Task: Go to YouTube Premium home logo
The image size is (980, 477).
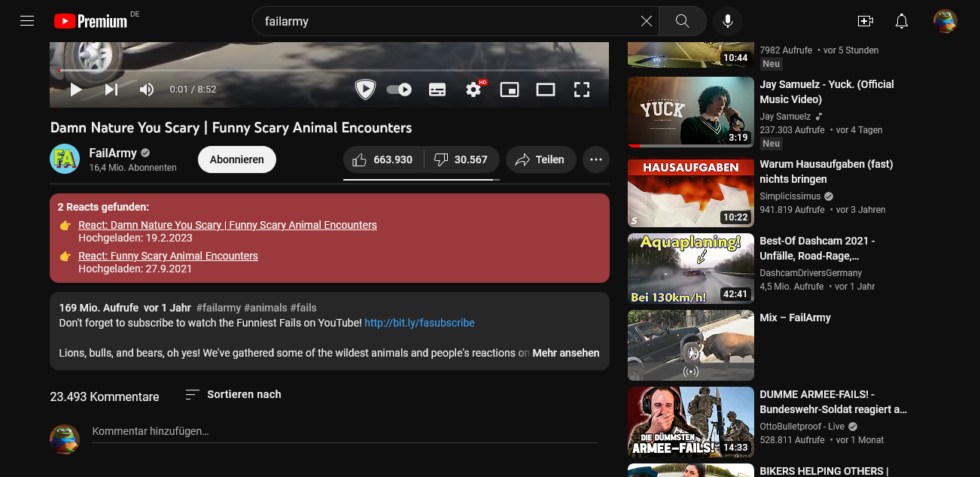Action: [x=90, y=21]
